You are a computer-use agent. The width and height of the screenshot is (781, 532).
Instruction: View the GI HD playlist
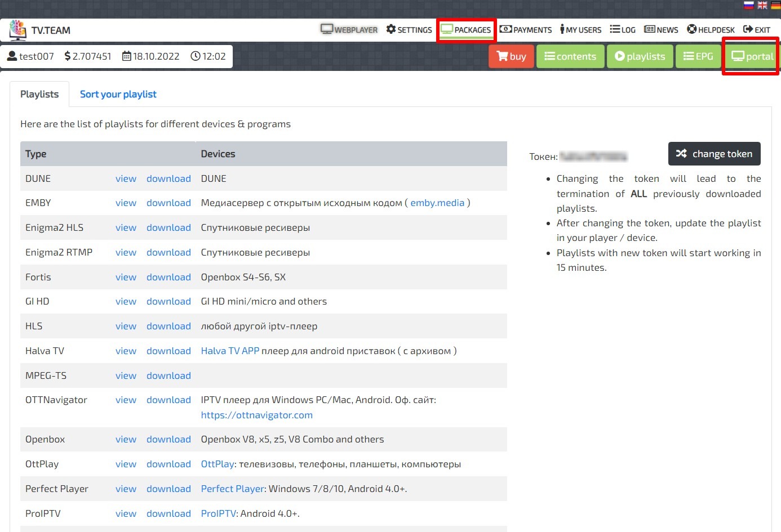126,301
